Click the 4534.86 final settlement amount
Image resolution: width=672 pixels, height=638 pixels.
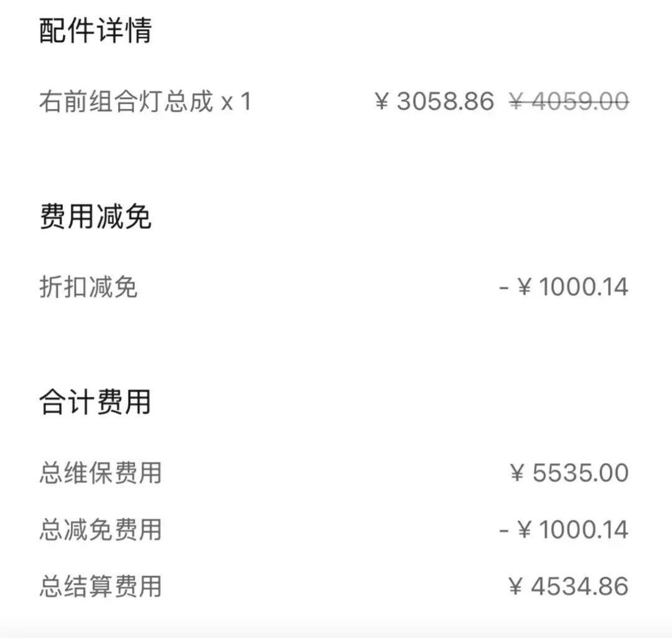pos(580,586)
